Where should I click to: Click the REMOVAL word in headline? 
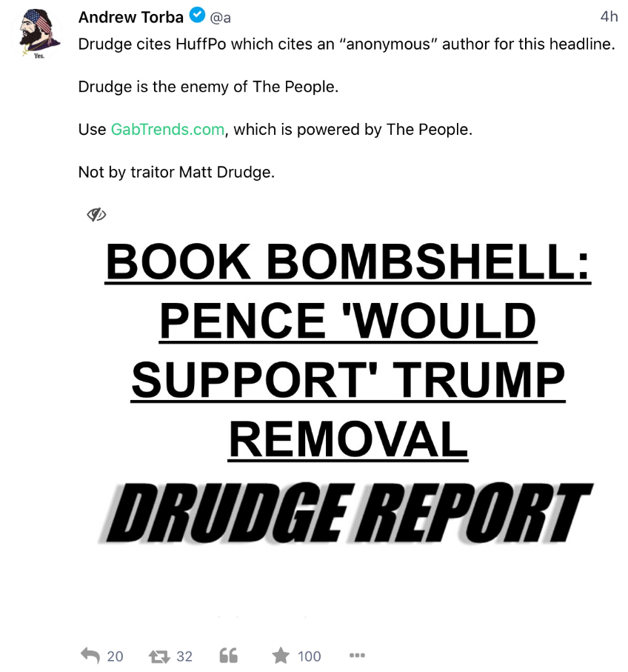(348, 439)
